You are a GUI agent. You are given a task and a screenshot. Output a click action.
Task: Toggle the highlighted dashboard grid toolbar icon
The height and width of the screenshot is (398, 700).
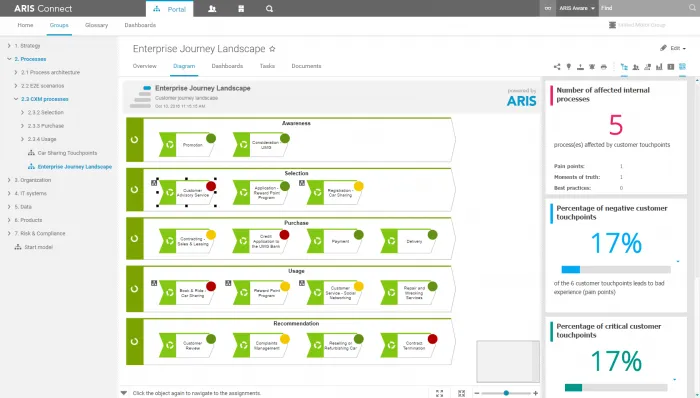click(682, 67)
